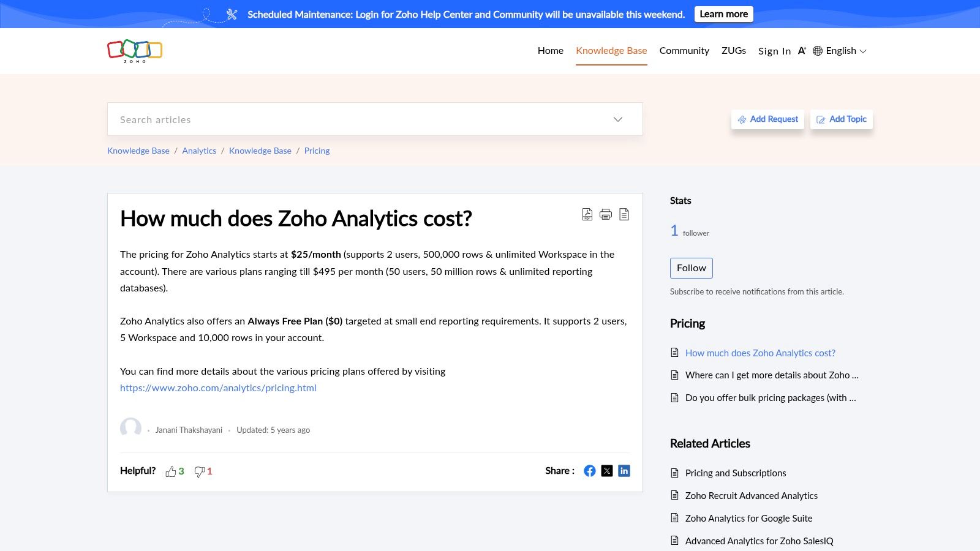Open the Zoho Analytics pricing URL
This screenshot has width=980, height=551.
pyautogui.click(x=218, y=388)
